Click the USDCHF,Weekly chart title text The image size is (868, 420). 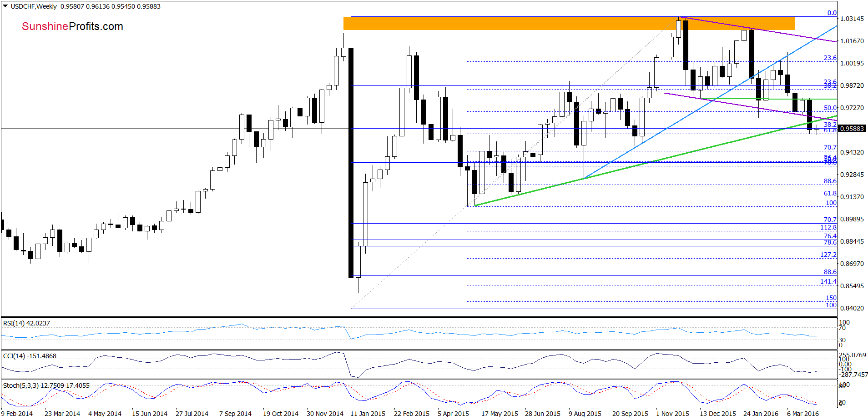[x=34, y=6]
